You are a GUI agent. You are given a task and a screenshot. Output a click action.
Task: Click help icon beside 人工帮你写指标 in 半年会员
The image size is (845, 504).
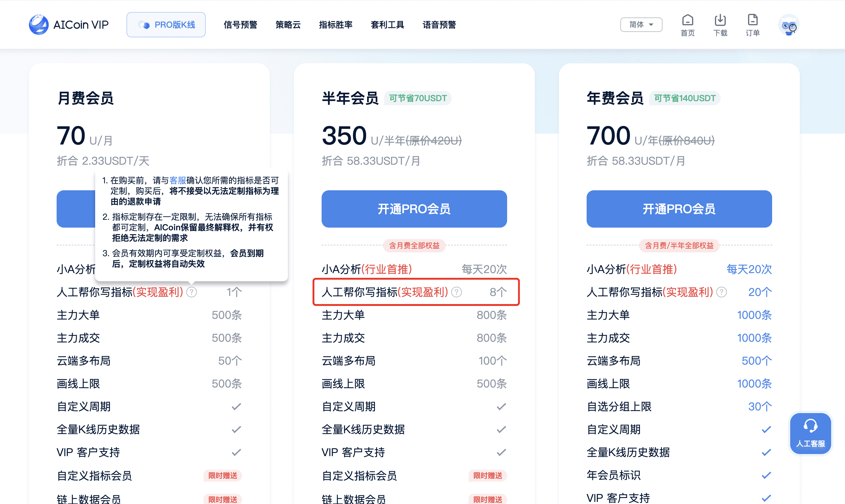pyautogui.click(x=457, y=292)
